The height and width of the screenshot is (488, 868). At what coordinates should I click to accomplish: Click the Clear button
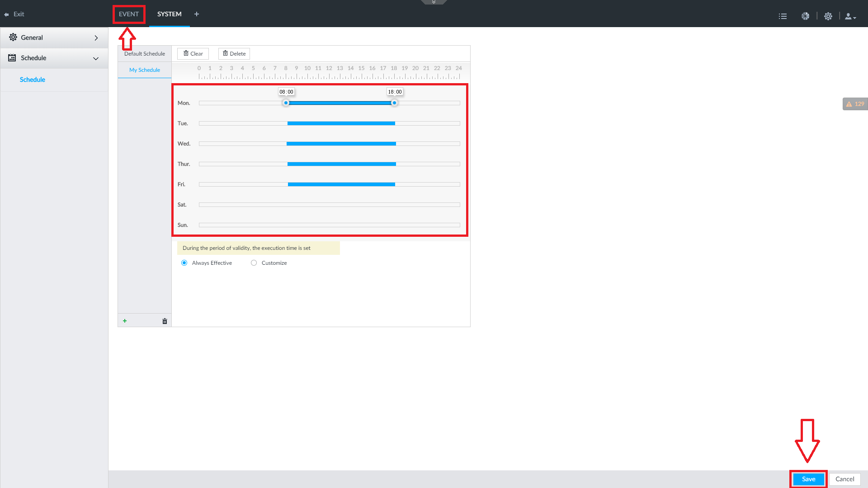click(193, 54)
